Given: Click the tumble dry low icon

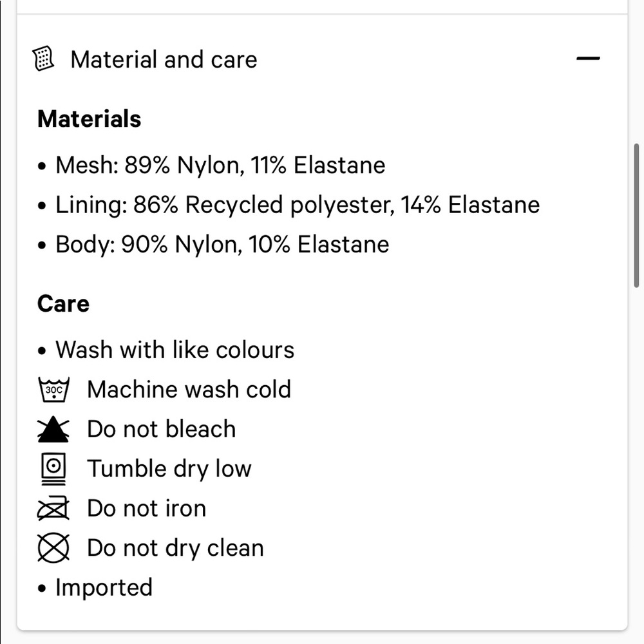Looking at the screenshot, I should pyautogui.click(x=53, y=469).
